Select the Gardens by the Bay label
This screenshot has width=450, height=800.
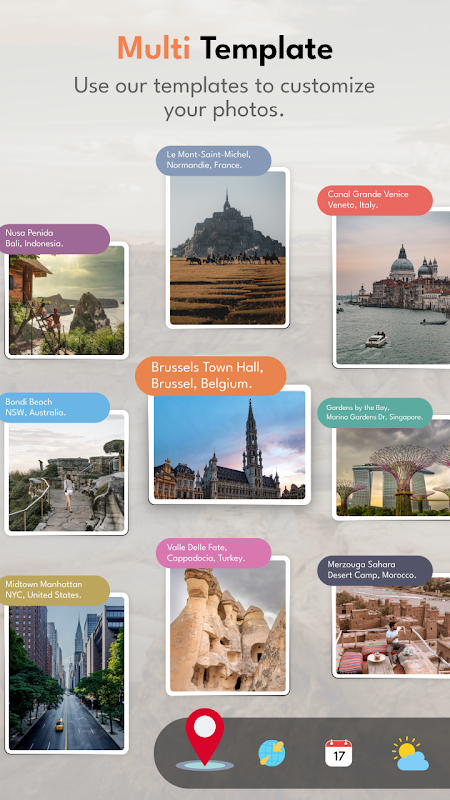[x=375, y=413]
